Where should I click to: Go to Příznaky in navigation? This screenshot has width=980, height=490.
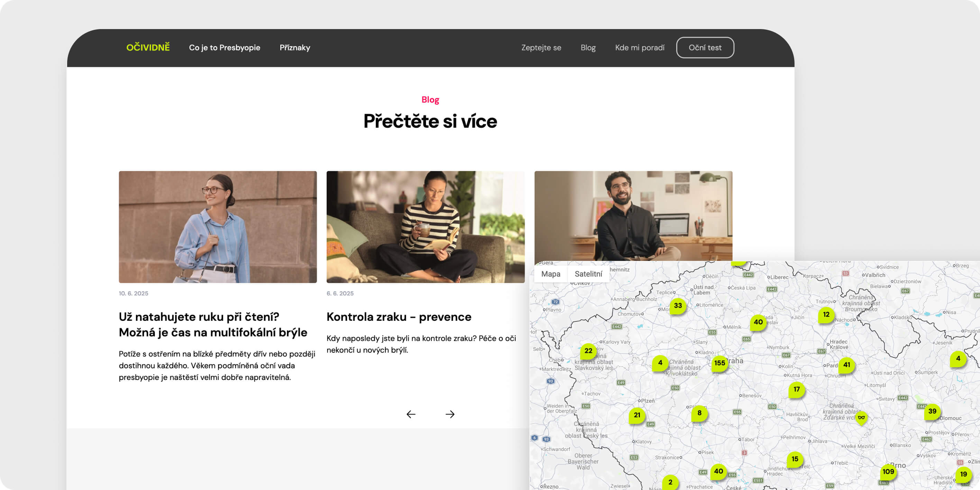coord(295,47)
